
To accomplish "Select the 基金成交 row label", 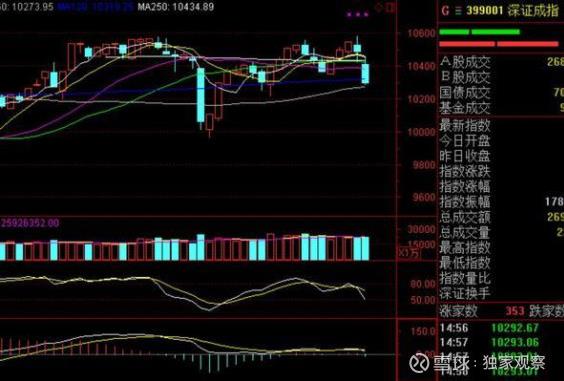I will 465,108.
